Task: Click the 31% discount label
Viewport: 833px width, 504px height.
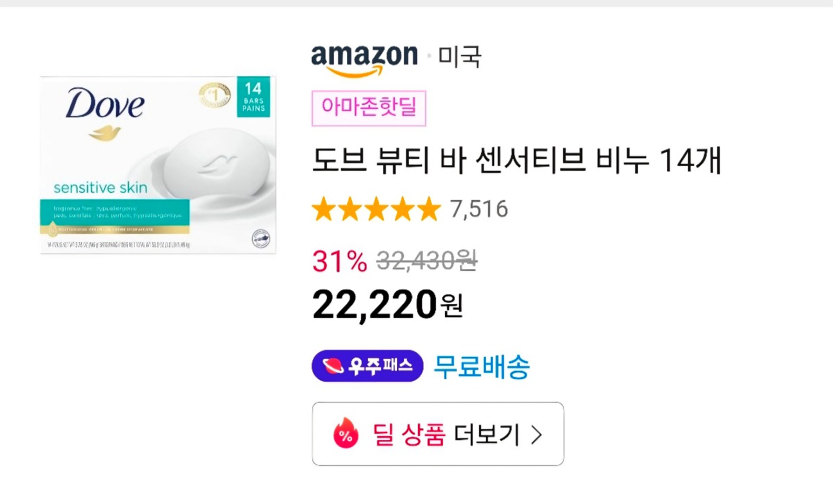Action: click(x=339, y=261)
